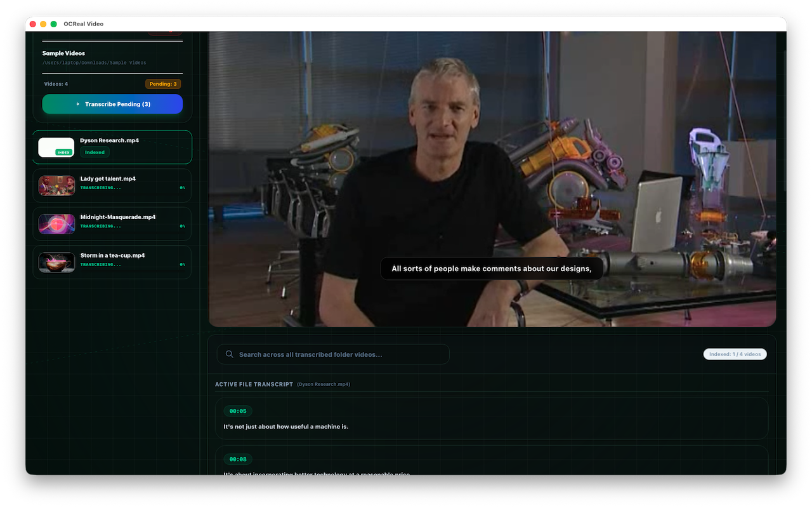The image size is (812, 508).
Task: Click the Transcribe Pending (3) button
Action: [x=112, y=104]
